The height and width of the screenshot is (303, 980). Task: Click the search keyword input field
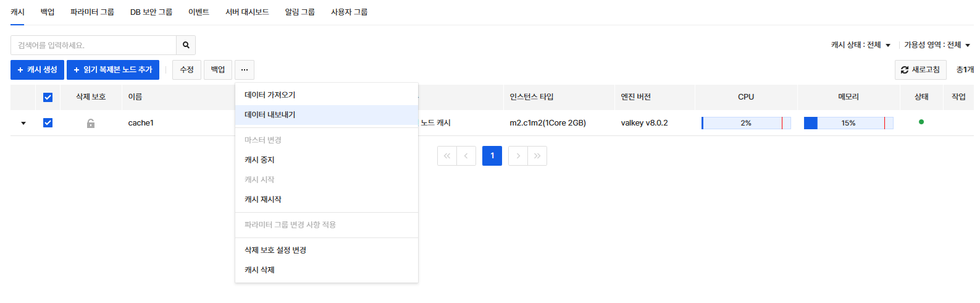(93, 45)
